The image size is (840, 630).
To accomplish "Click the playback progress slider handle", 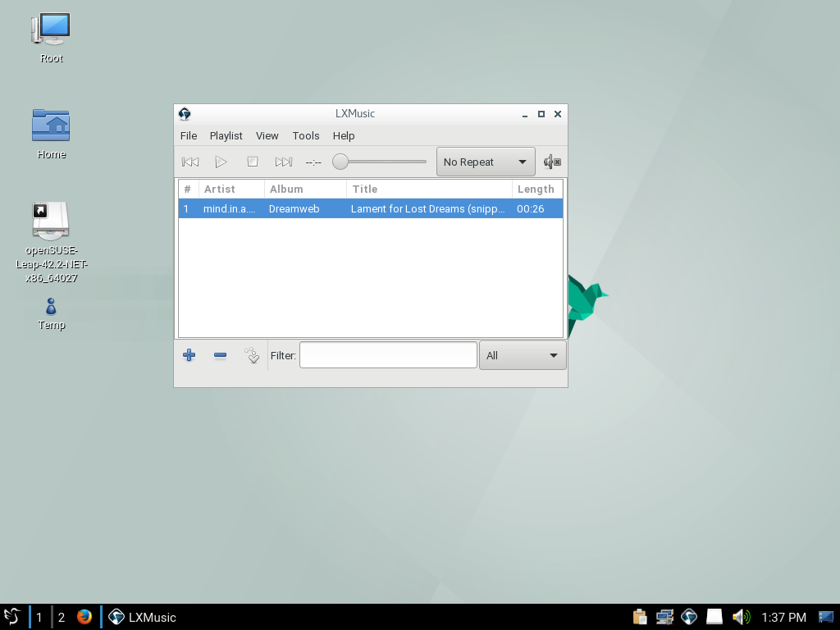I will click(340, 162).
